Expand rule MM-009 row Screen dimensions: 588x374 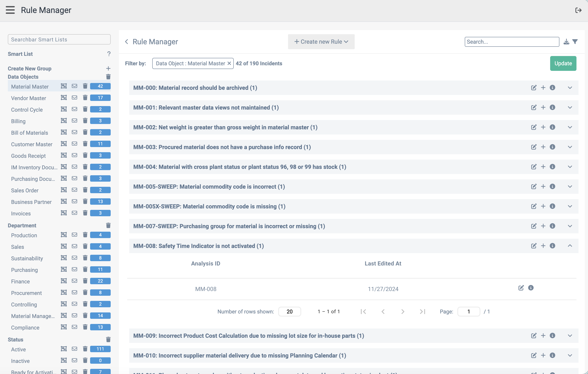570,336
